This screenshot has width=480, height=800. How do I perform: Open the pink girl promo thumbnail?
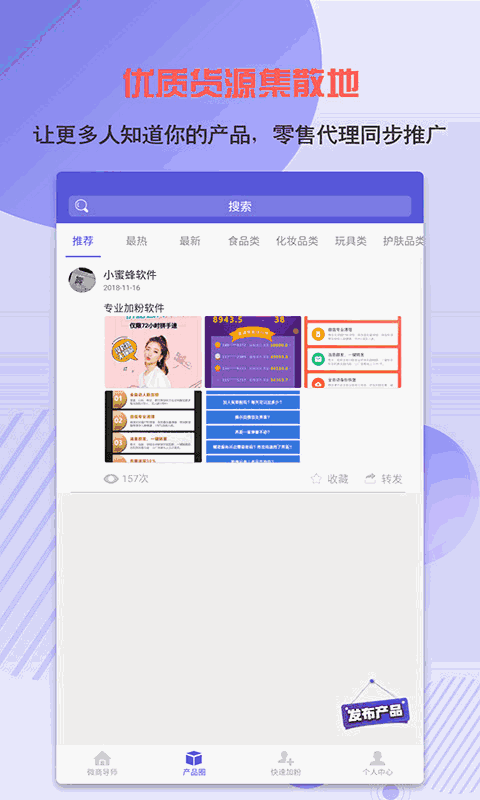153,352
